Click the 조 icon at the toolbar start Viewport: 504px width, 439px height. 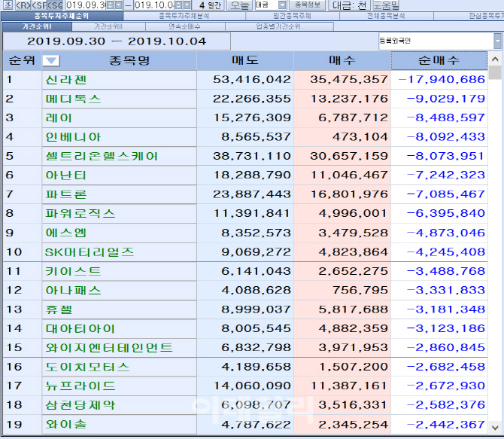click(x=8, y=5)
